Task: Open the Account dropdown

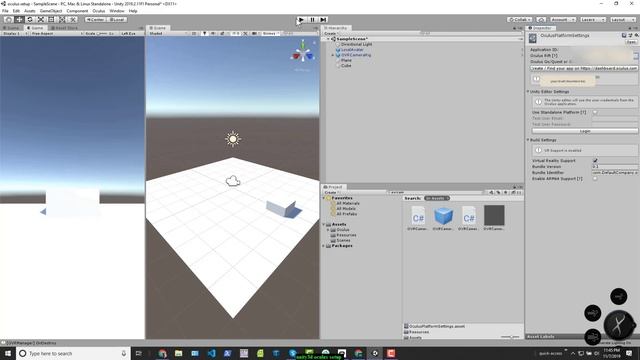Action: [563, 20]
